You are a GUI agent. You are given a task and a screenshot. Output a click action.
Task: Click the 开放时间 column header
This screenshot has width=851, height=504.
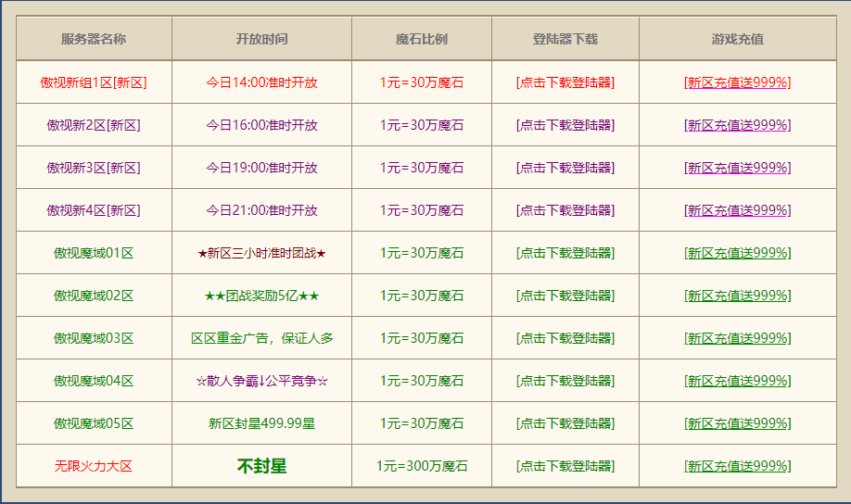click(261, 39)
